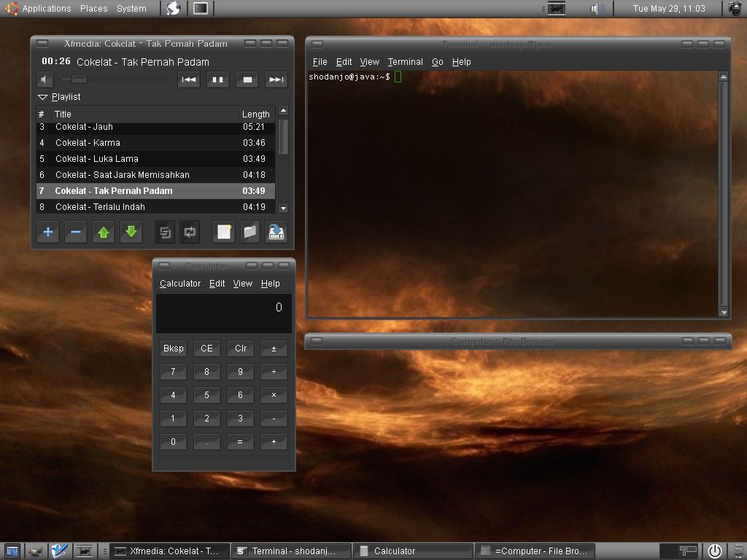Open the Terminal menu in Terminal window
The image size is (747, 560).
click(x=406, y=62)
